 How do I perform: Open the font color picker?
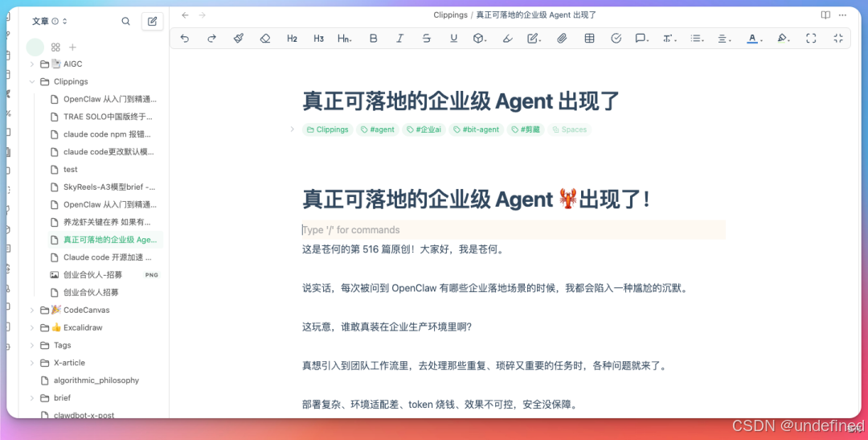[x=754, y=39]
